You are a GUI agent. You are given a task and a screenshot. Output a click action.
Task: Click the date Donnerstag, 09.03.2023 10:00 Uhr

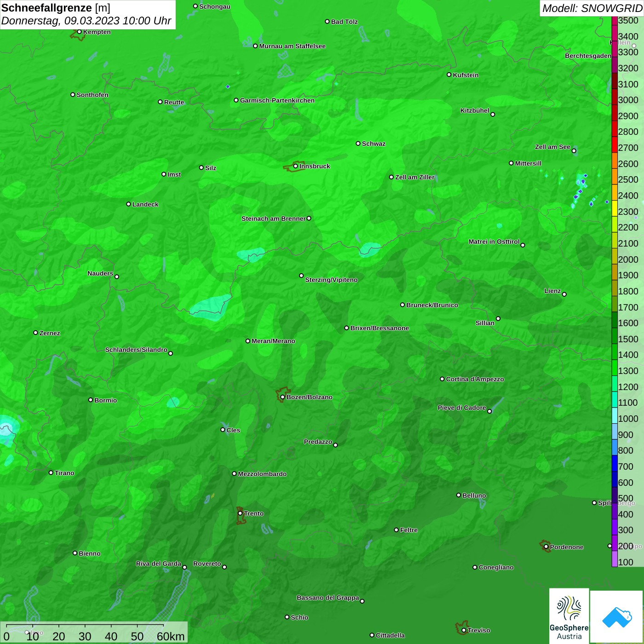pos(86,21)
